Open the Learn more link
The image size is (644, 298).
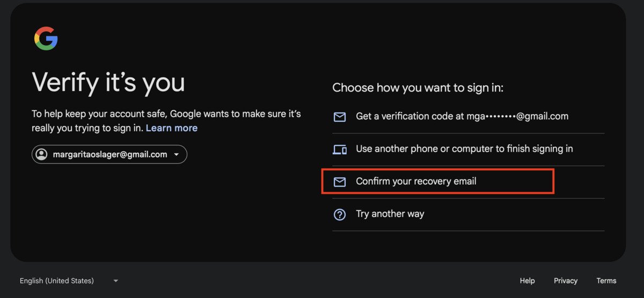pyautogui.click(x=172, y=128)
